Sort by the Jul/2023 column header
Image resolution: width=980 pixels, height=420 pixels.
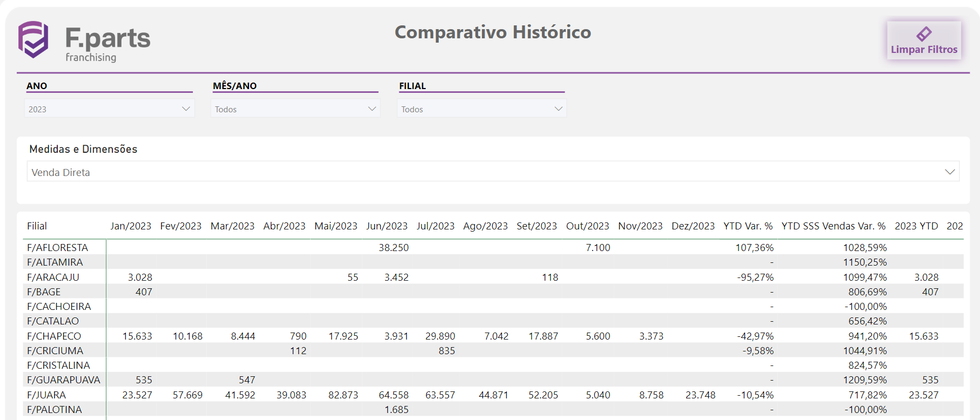point(435,226)
